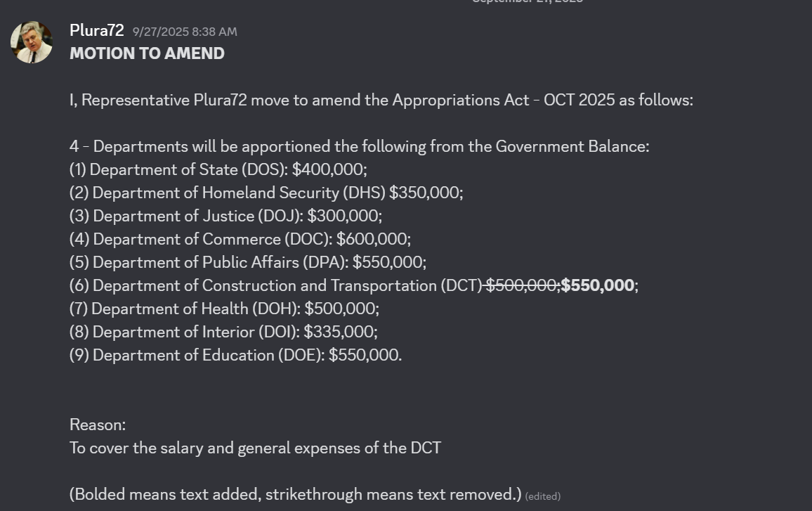Screen dimensions: 812x511
Task: Select the Department of Interior line
Action: point(223,332)
